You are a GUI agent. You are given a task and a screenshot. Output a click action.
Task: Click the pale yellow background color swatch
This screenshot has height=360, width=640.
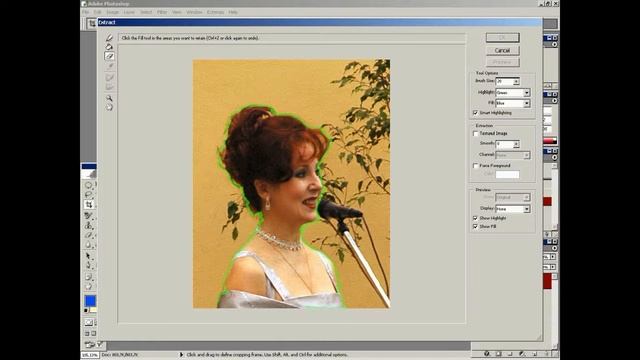click(x=94, y=310)
